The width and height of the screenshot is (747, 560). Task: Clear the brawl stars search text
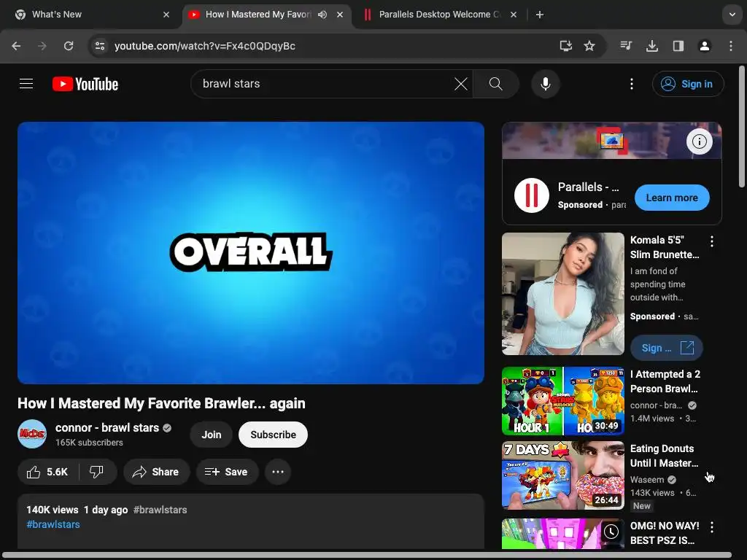(x=461, y=84)
